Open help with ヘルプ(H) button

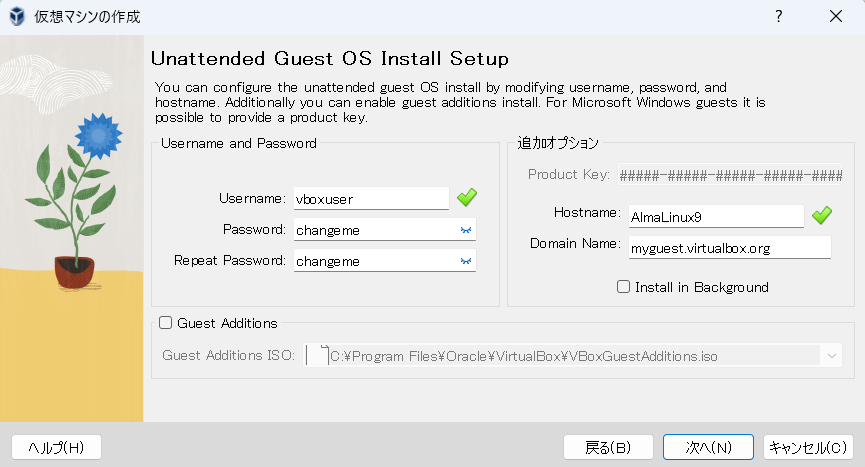[56, 447]
